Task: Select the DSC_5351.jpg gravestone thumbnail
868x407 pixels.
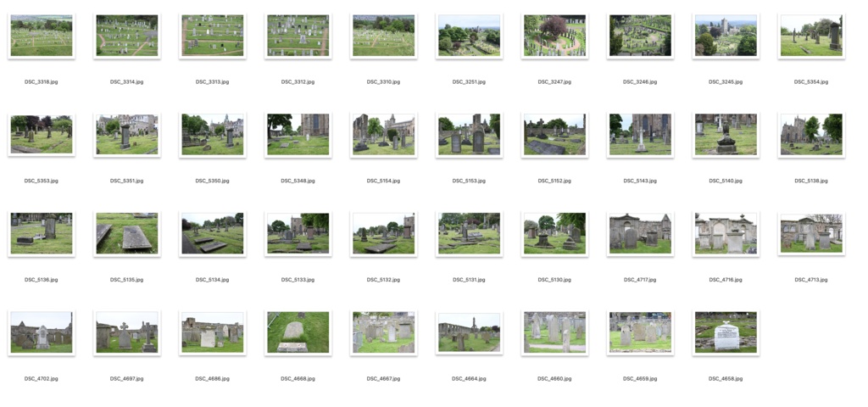Action: pyautogui.click(x=127, y=135)
